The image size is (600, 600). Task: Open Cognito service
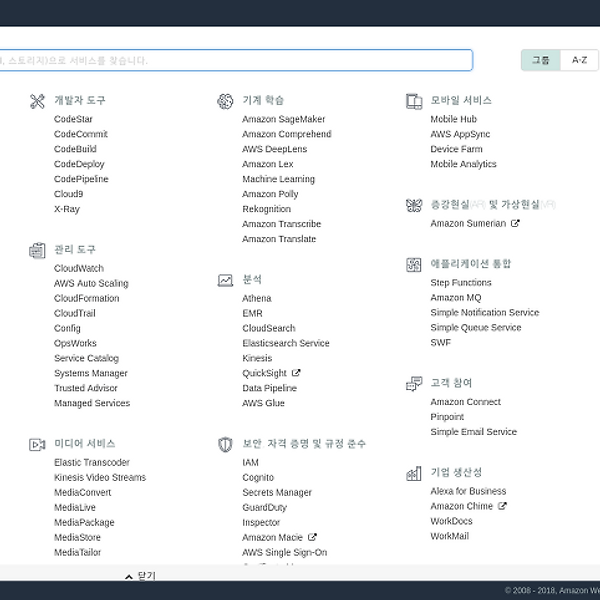coord(258,478)
